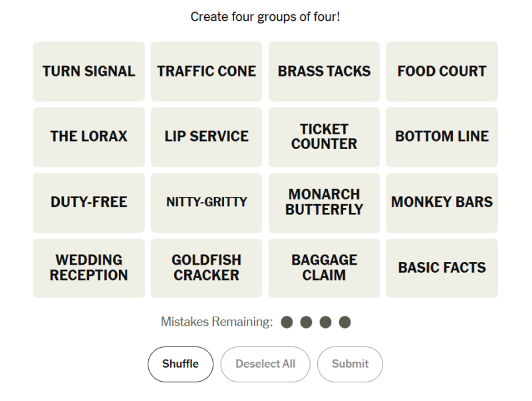Viewport: 532px width, 401px height.
Task: Toggle the BOTTOM LINE tile
Action: (442, 136)
